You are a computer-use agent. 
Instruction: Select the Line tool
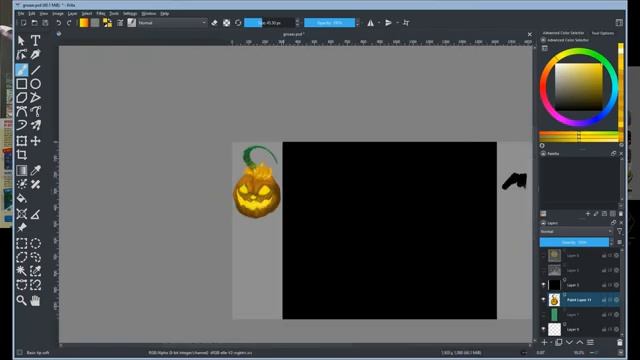(36, 70)
